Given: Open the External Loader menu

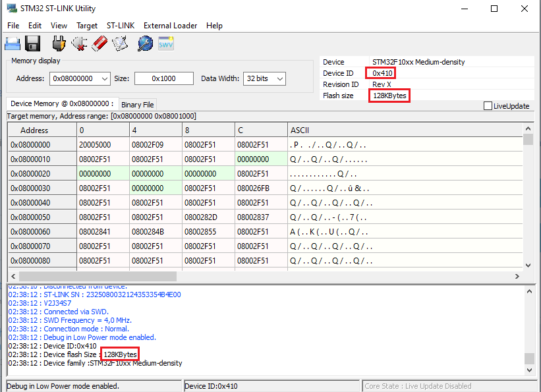Looking at the screenshot, I should tap(170, 26).
